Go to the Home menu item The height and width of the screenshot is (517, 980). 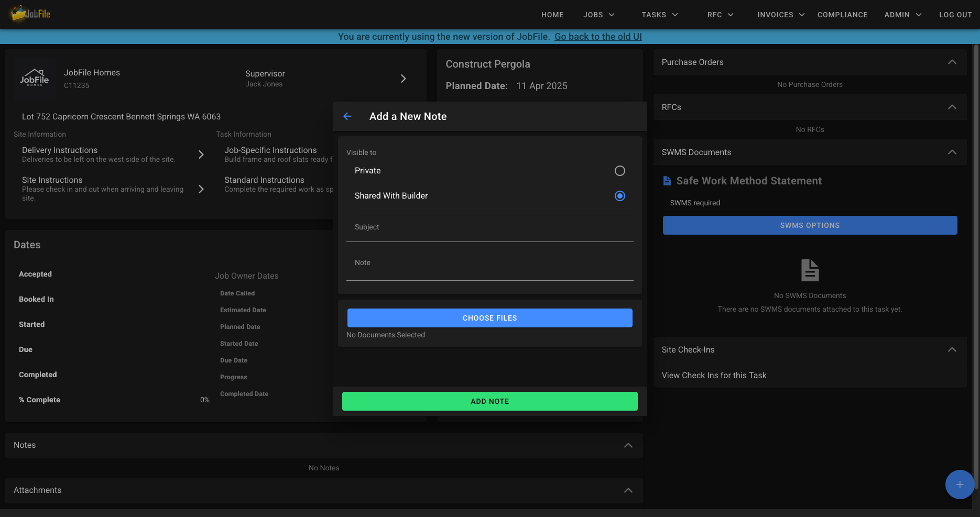[x=552, y=15]
